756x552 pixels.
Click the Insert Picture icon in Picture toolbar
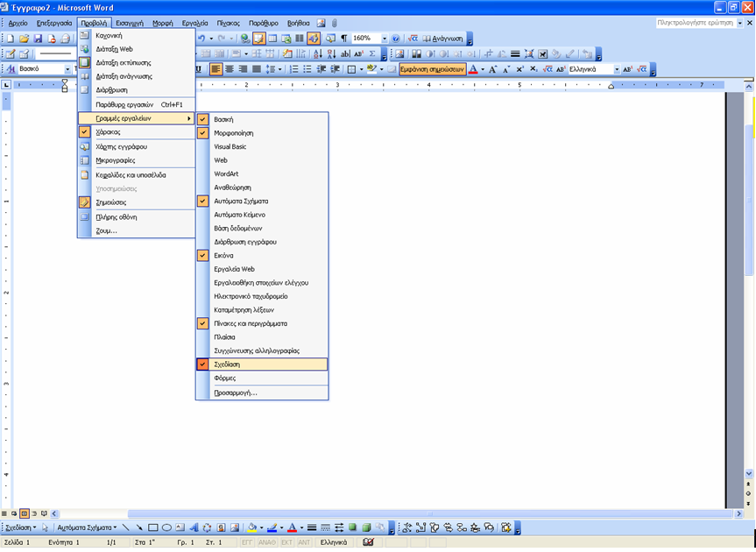399,53
